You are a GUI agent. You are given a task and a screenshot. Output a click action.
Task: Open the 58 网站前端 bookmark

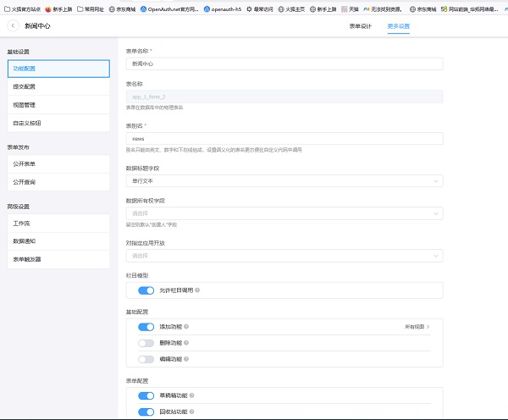469,9
